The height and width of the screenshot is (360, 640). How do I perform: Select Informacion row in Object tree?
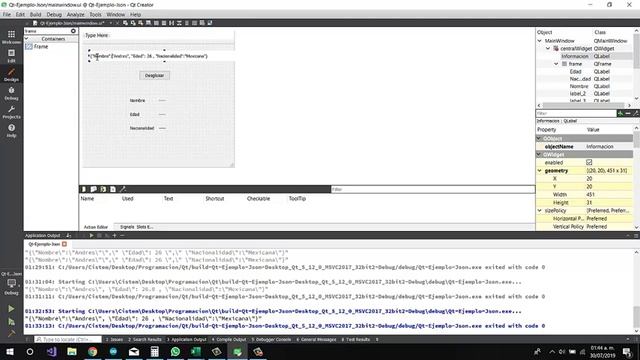pyautogui.click(x=584, y=56)
